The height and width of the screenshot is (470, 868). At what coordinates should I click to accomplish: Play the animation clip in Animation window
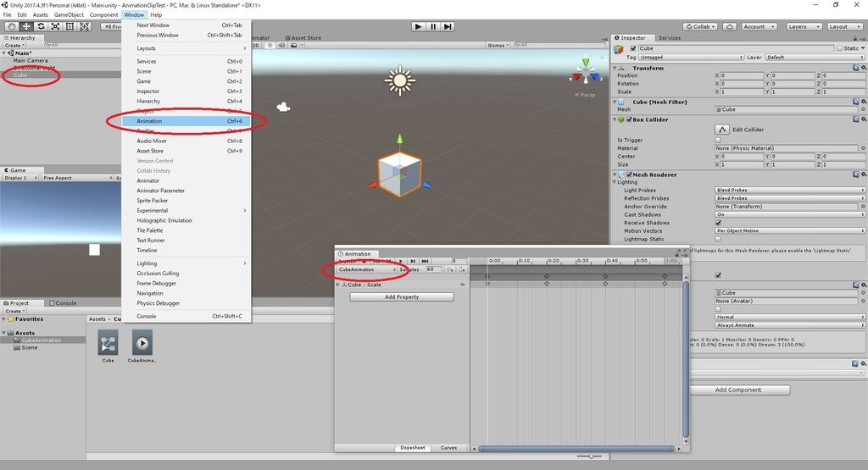pos(401,261)
